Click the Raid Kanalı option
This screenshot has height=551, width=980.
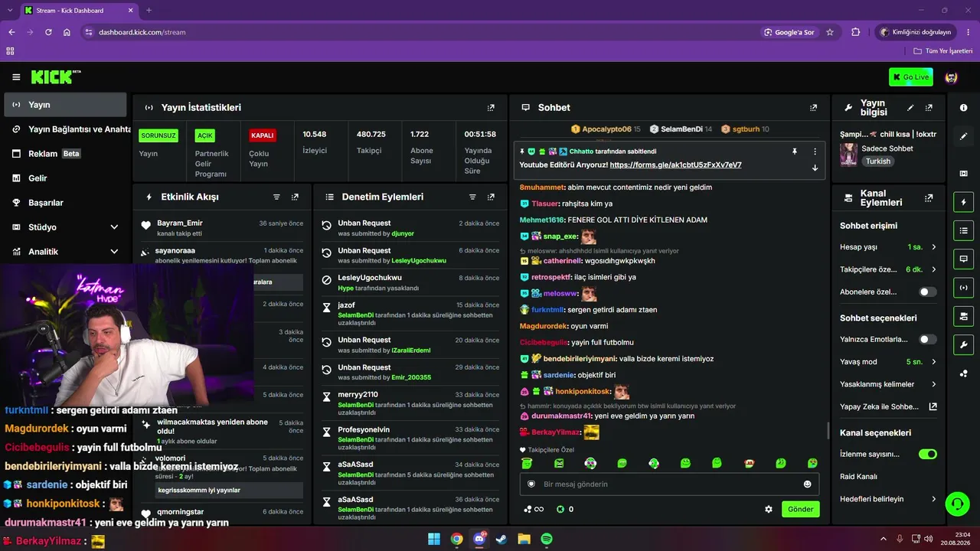tap(858, 477)
